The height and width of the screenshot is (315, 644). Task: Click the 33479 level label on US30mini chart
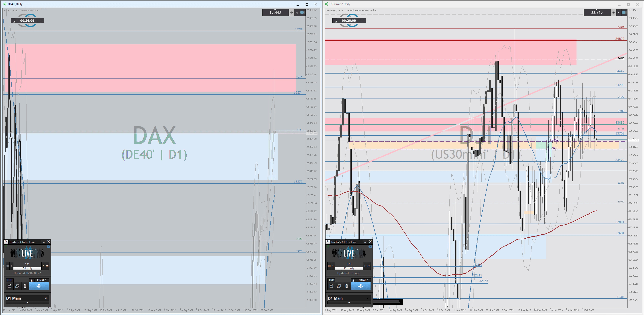pyautogui.click(x=620, y=160)
